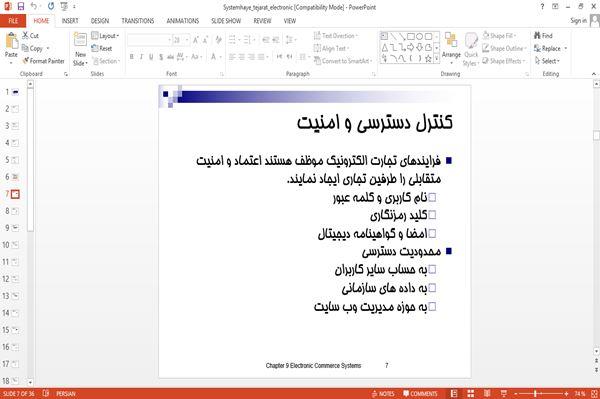Decrease font size
The image size is (600, 399).
[x=205, y=40]
